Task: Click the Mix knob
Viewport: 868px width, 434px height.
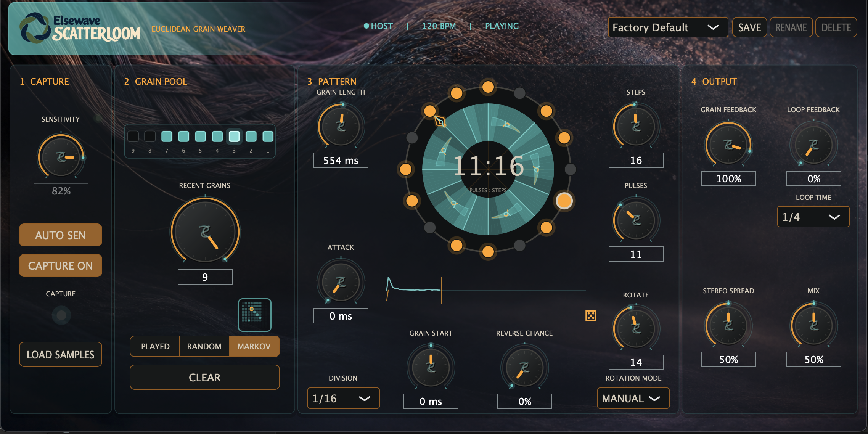Action: (x=813, y=325)
